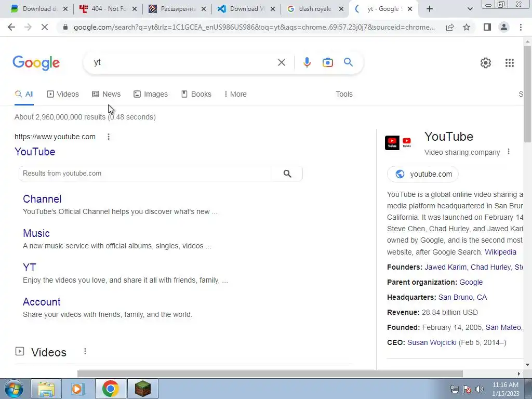This screenshot has height=399, width=532.
Task: Open the Jawed Karim founder link
Action: pos(445,267)
